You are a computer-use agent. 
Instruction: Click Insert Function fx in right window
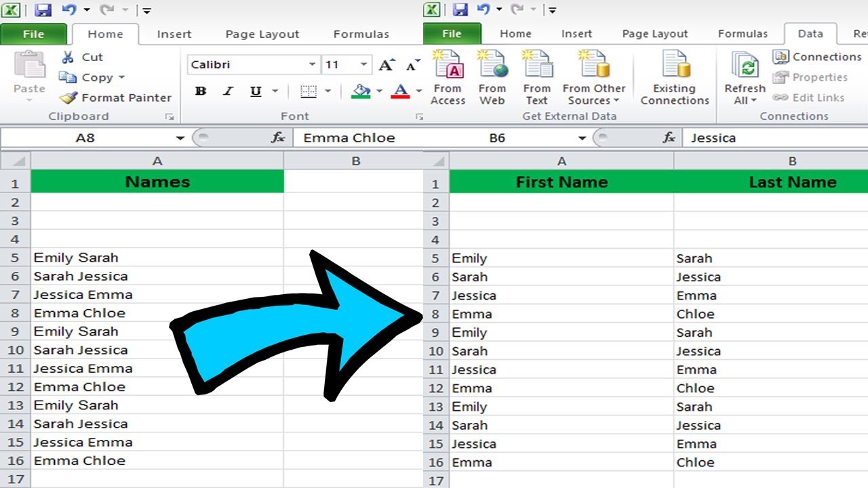pyautogui.click(x=669, y=138)
